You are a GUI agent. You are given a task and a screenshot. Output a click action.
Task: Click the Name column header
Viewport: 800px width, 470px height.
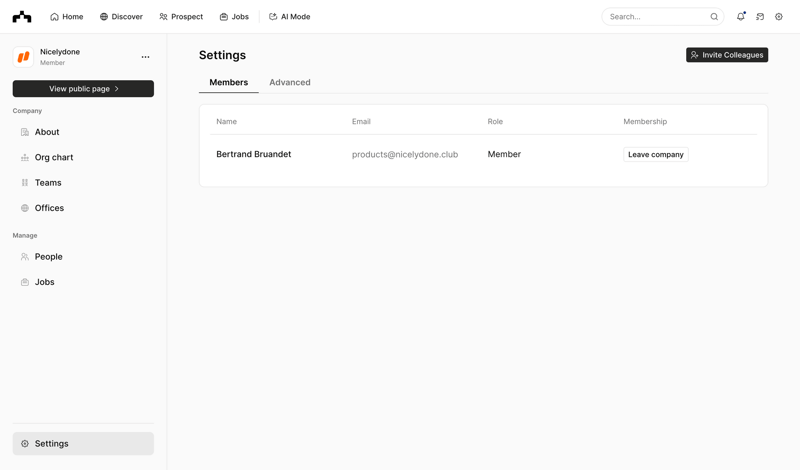[x=227, y=121]
